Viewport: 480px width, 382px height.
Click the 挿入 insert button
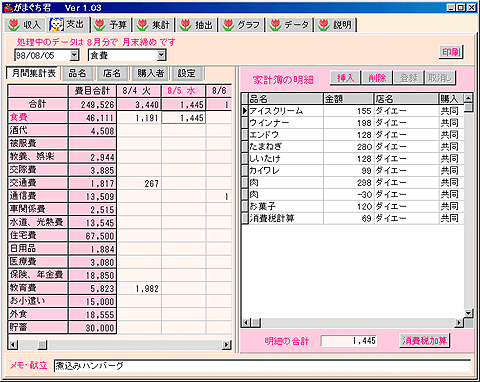click(x=345, y=78)
